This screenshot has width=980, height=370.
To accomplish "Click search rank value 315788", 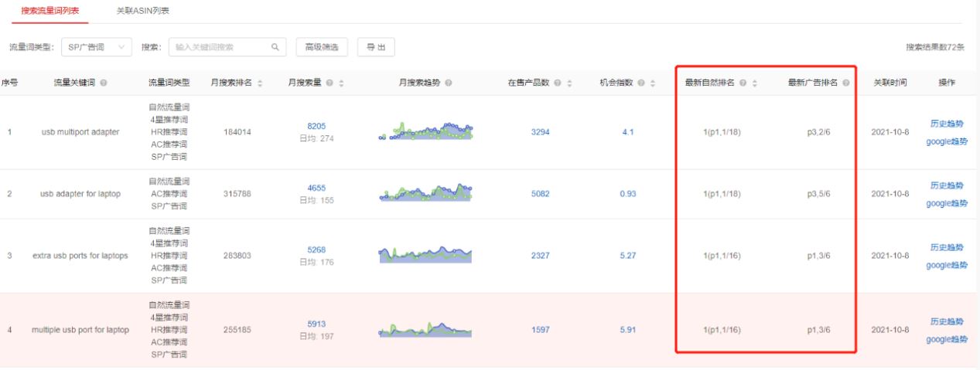I will pyautogui.click(x=237, y=194).
